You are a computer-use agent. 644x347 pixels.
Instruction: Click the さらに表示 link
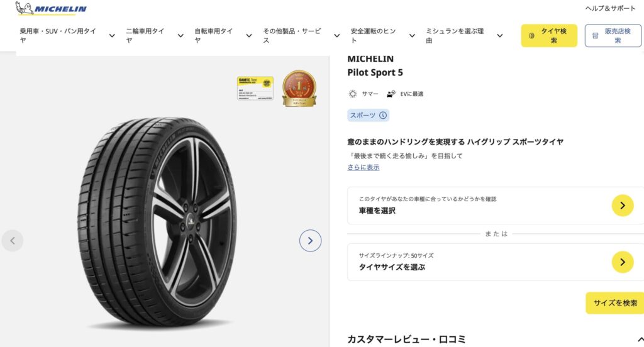[364, 167]
